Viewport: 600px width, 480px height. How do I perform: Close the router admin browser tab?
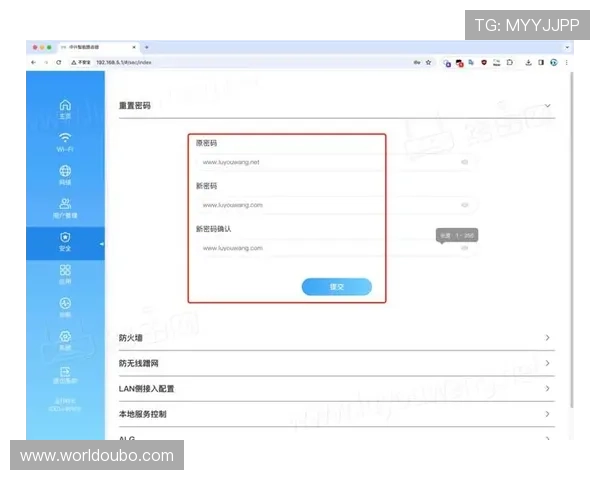click(x=134, y=47)
